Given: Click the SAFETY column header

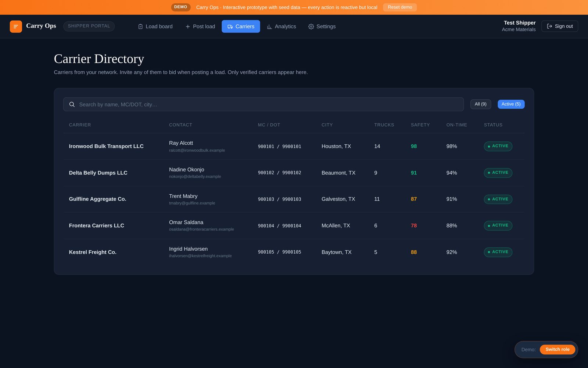Looking at the screenshot, I should pyautogui.click(x=420, y=125).
